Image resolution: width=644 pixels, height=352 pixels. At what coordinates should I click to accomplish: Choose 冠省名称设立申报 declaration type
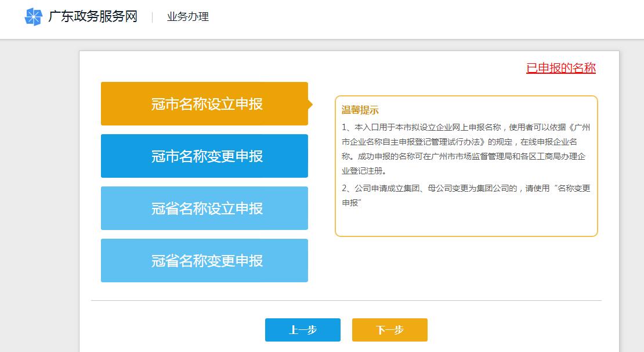204,208
